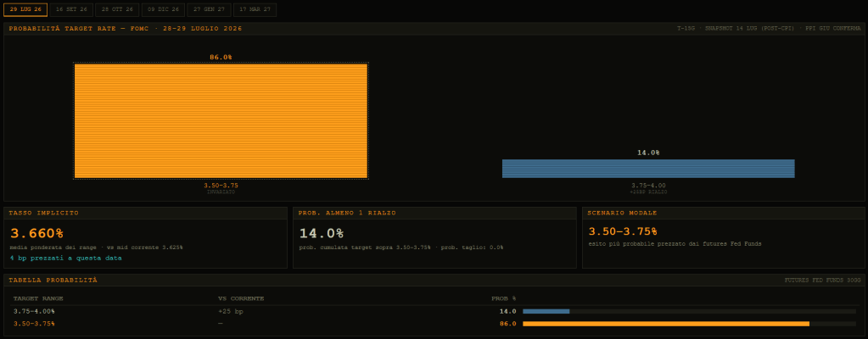Select the 27 GEN 27 meeting tab
The width and height of the screenshot is (868, 339).
point(210,9)
